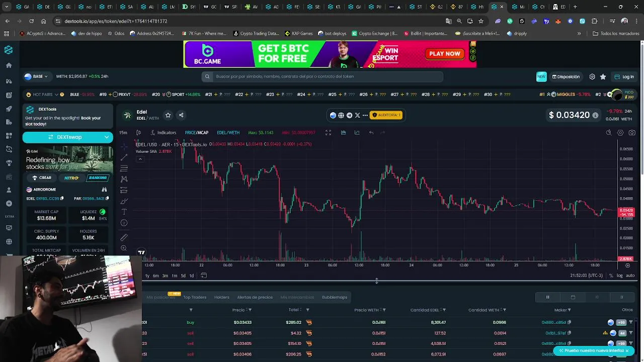Show price info icon beside $0.03420

point(595,115)
